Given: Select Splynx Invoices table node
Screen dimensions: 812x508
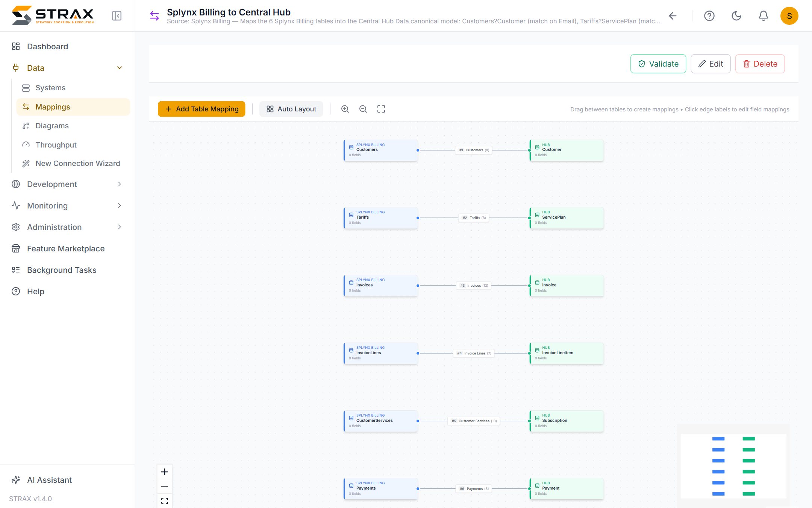Looking at the screenshot, I should (380, 286).
